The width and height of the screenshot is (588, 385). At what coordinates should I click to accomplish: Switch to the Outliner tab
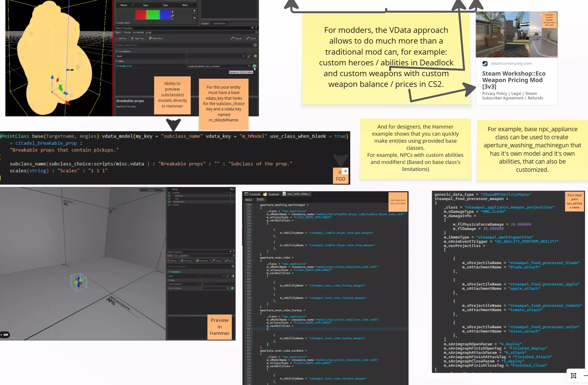(x=205, y=23)
